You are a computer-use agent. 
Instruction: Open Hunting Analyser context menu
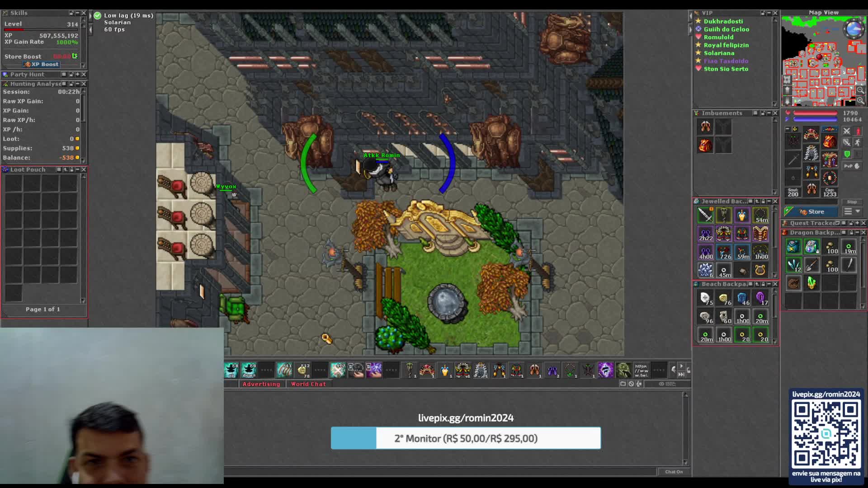point(64,84)
